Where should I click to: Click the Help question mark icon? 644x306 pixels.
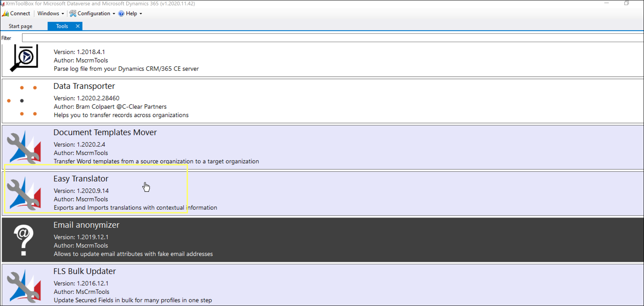121,13
